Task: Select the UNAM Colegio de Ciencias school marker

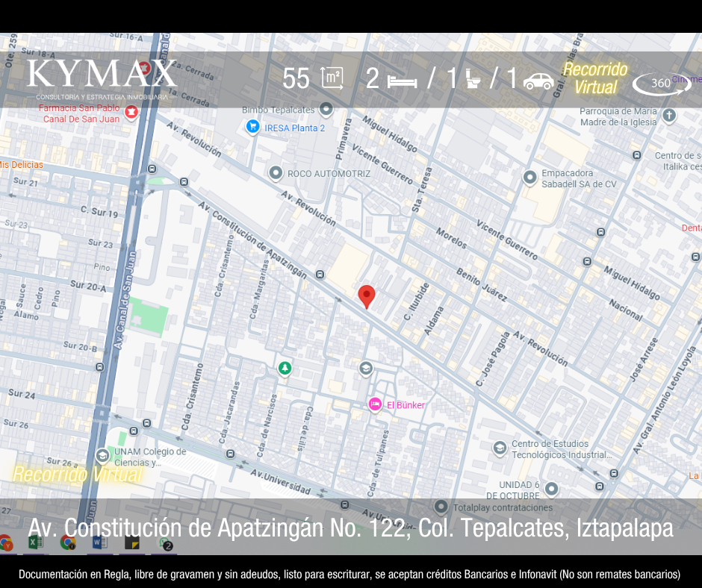Action: [102, 456]
